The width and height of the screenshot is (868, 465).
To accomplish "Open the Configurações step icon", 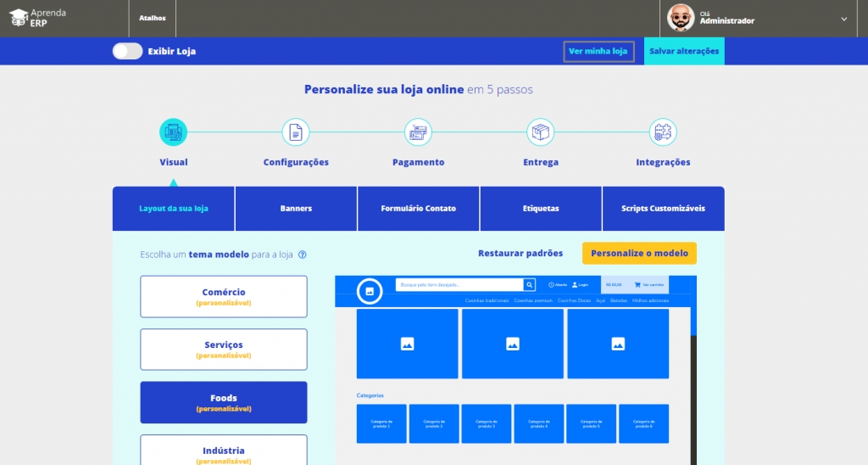I will pos(296,132).
